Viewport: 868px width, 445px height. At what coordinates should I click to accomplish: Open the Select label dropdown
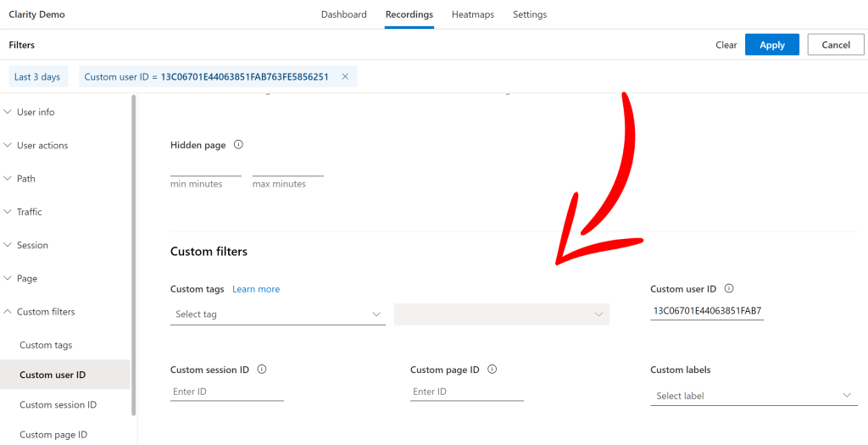tap(754, 395)
